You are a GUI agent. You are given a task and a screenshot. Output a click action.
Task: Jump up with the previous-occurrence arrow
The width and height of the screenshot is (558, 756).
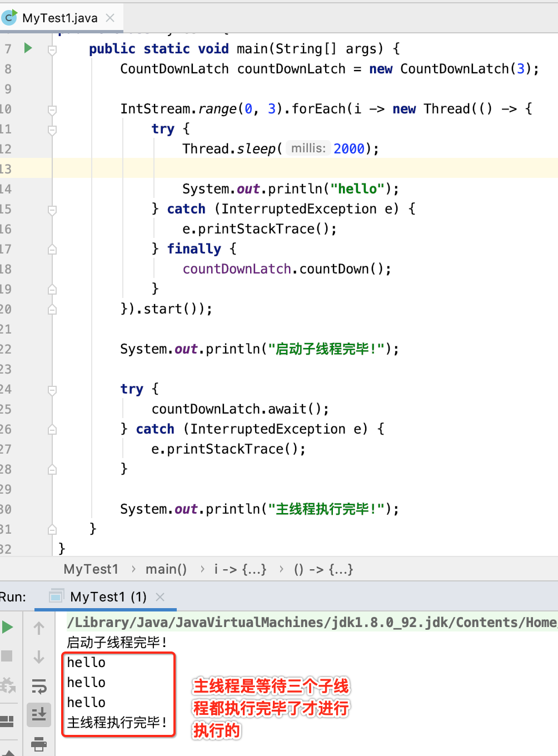[38, 627]
